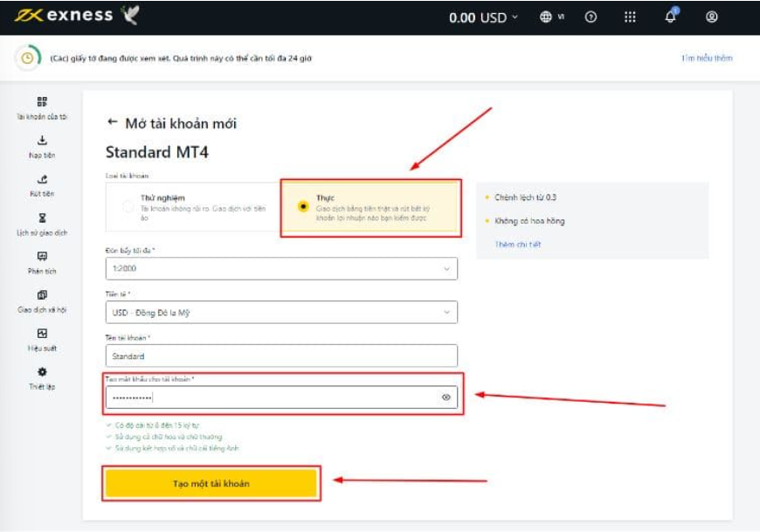The image size is (760, 532).
Task: Click the clock verification status icon
Action: click(x=28, y=59)
